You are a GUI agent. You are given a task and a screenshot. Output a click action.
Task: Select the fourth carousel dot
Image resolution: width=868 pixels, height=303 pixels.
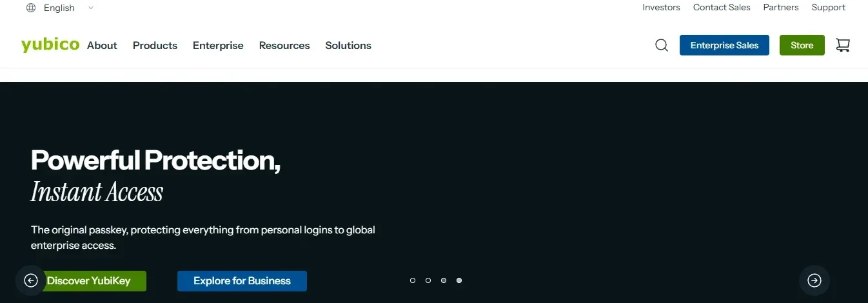click(459, 280)
